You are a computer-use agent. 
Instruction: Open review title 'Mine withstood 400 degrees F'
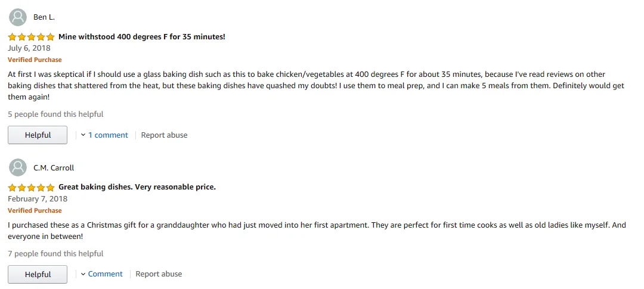(x=141, y=37)
